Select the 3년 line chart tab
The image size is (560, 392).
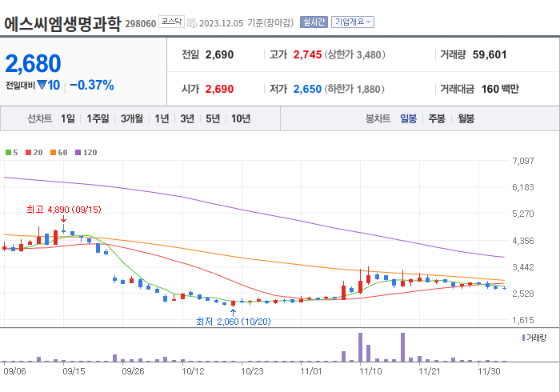(187, 118)
